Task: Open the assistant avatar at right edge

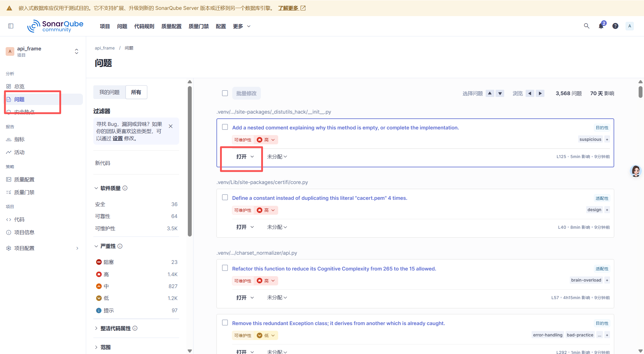Action: (x=635, y=171)
